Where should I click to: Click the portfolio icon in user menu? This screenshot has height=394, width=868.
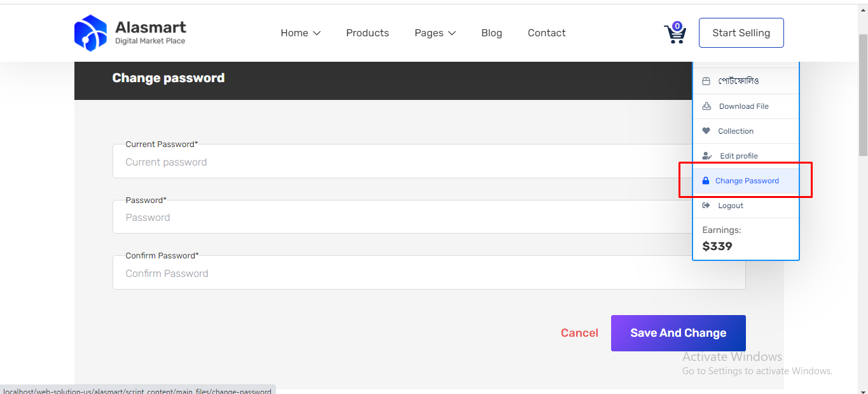pos(706,81)
